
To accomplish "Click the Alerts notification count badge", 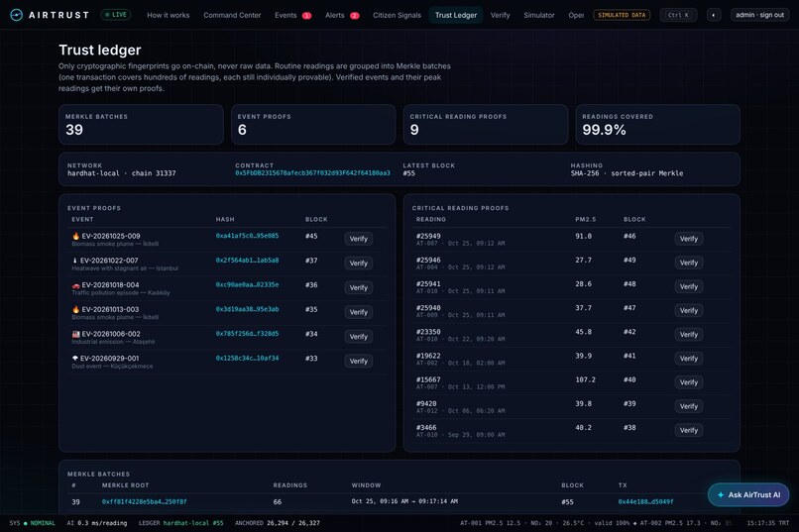I will click(x=355, y=16).
